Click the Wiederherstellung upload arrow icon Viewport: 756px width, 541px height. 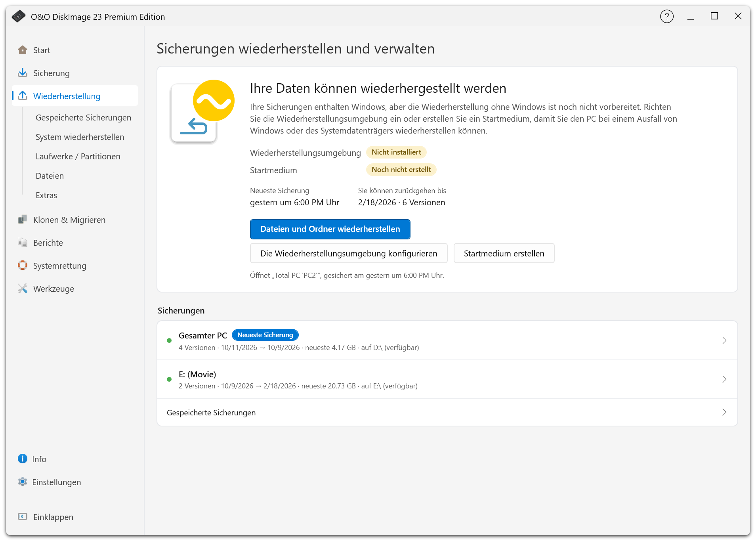pyautogui.click(x=23, y=96)
